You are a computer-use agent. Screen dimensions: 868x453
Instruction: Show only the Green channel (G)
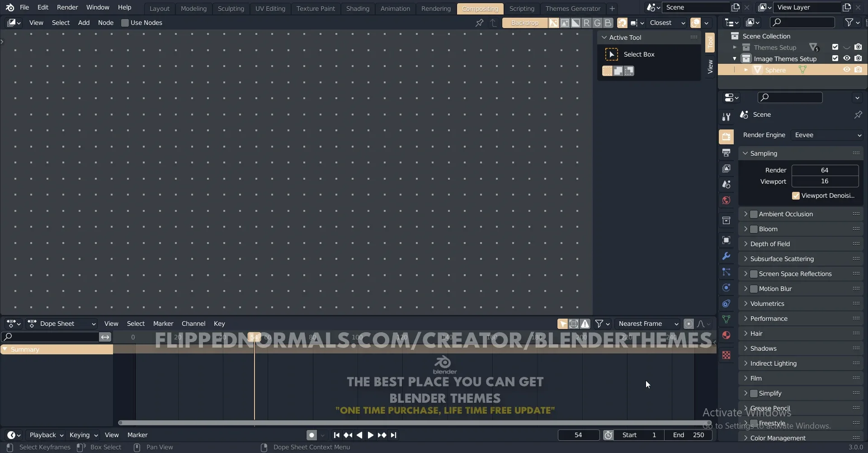pyautogui.click(x=597, y=23)
